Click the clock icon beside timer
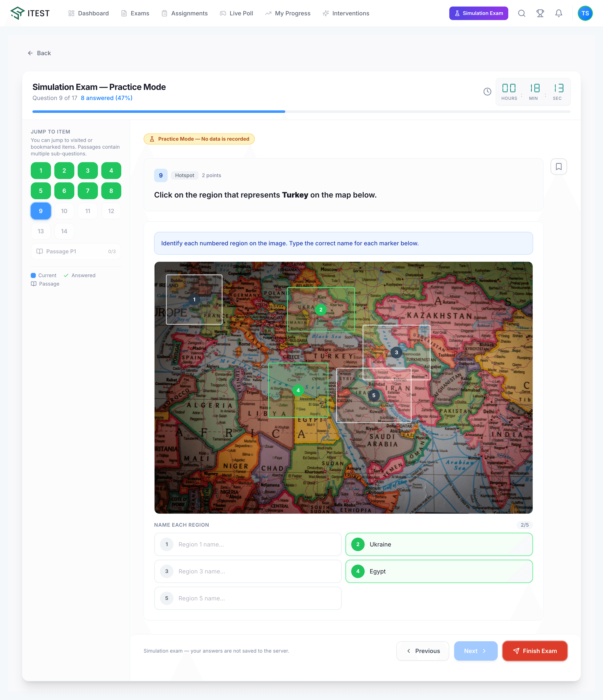 pyautogui.click(x=487, y=92)
